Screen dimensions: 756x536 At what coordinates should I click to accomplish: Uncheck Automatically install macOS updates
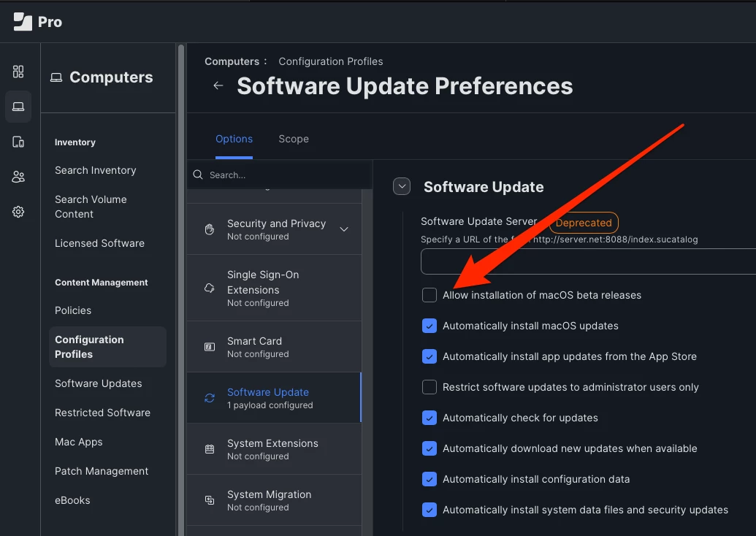[x=429, y=326]
